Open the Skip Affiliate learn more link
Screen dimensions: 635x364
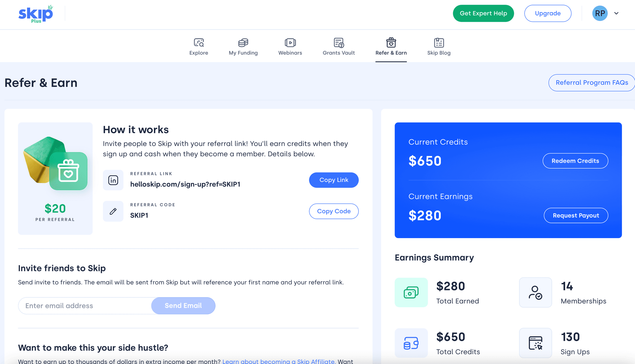click(x=278, y=361)
